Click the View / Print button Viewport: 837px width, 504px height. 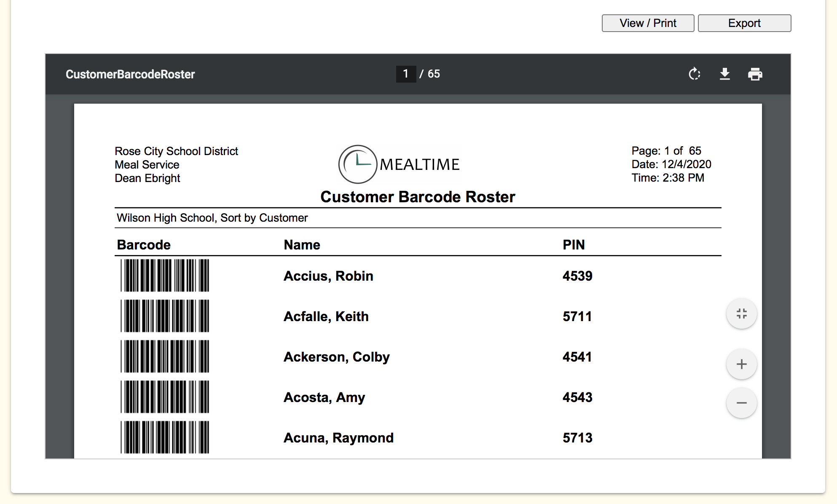[648, 23]
